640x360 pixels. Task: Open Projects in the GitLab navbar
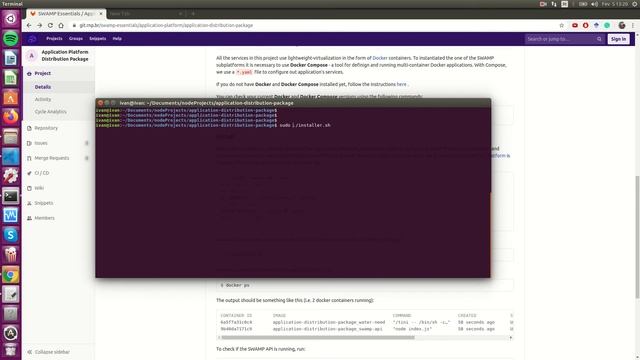[54, 39]
